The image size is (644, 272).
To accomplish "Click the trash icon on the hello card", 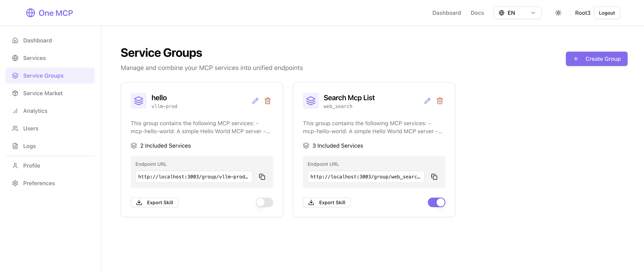I will (x=267, y=101).
